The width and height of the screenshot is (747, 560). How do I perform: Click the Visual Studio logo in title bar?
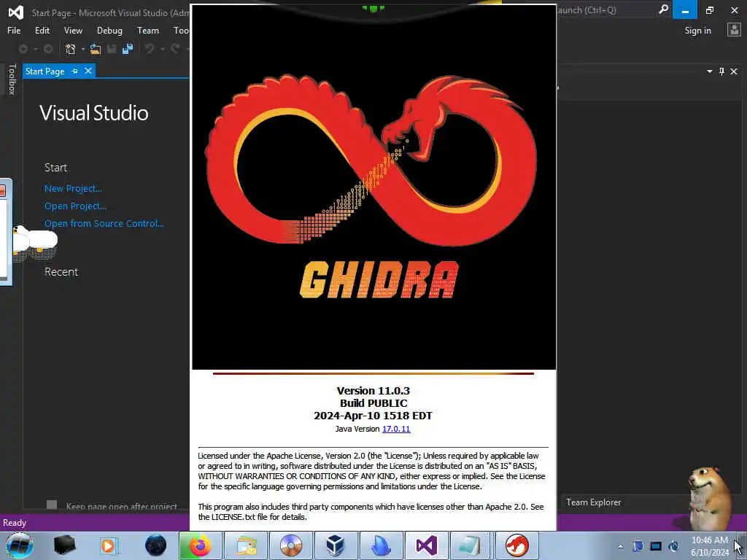click(x=16, y=12)
